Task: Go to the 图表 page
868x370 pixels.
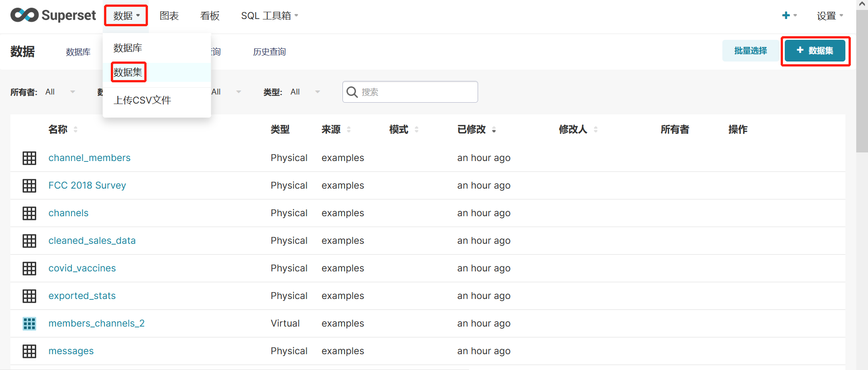Action: click(169, 16)
